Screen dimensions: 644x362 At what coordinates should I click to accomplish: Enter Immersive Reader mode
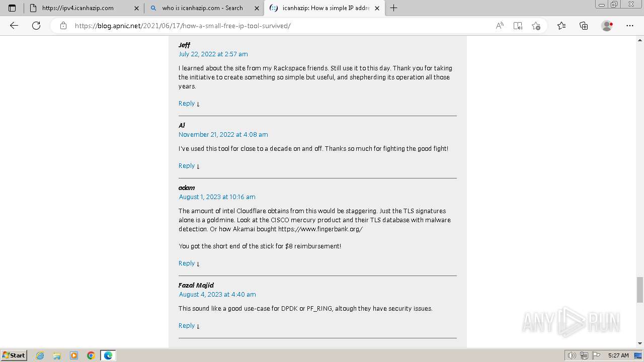(x=518, y=26)
